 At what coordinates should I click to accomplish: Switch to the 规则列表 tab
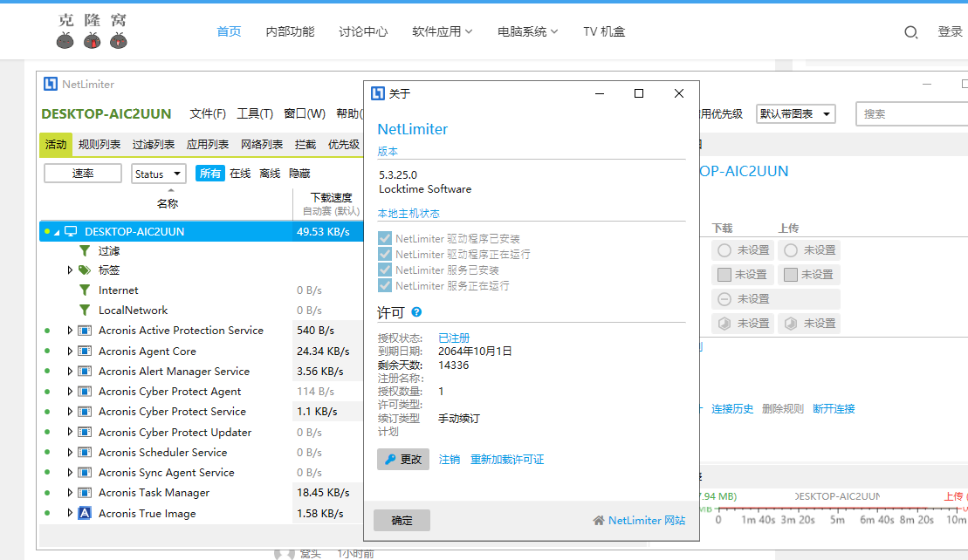point(100,145)
